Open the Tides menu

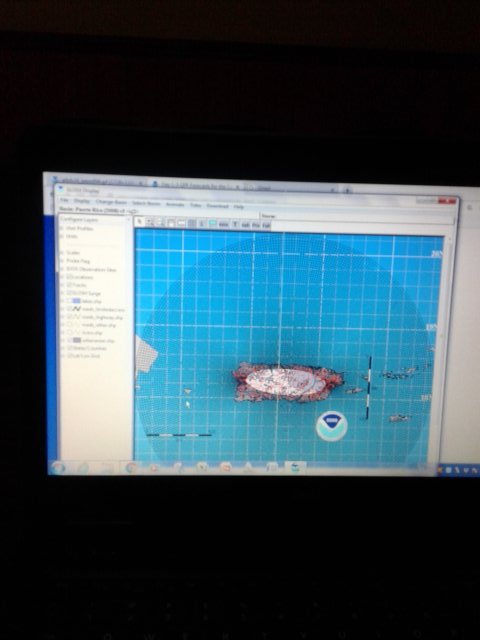(x=196, y=205)
